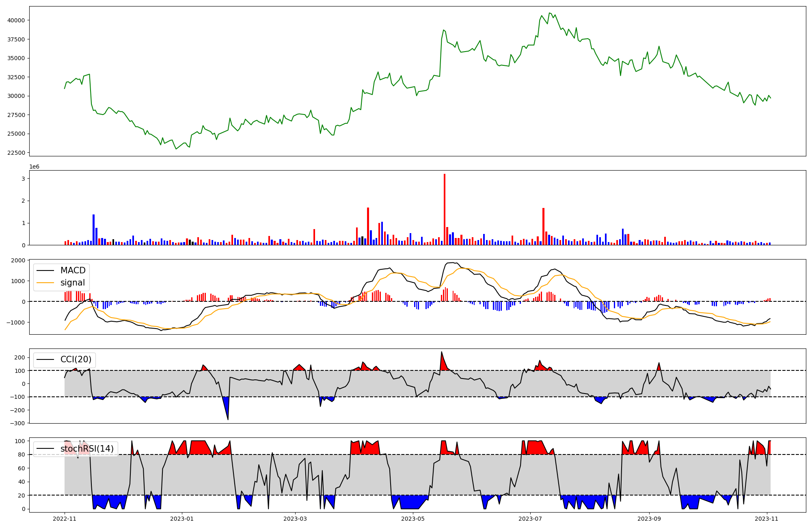Image resolution: width=812 pixels, height=528 pixels.
Task: Click the 2023-09 date tick label
Action: tap(649, 519)
